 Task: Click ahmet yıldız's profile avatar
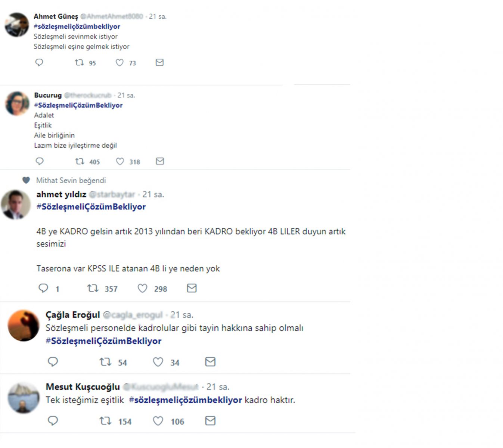(x=16, y=204)
